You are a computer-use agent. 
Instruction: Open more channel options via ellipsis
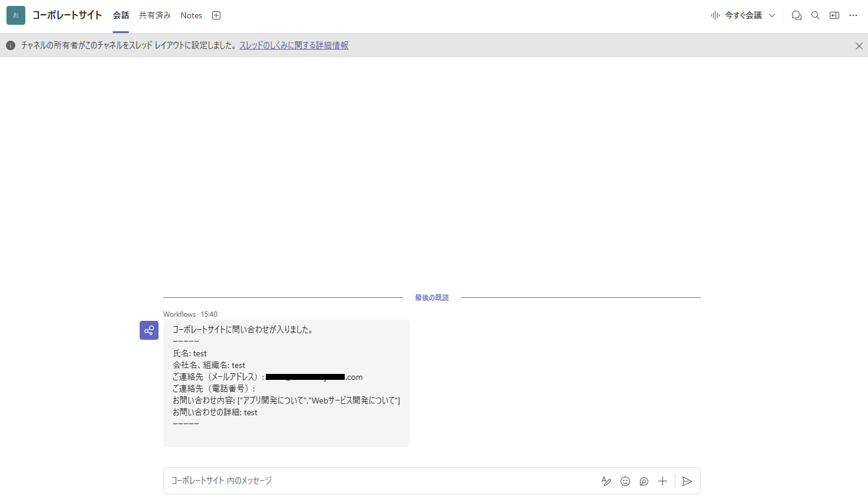point(853,15)
